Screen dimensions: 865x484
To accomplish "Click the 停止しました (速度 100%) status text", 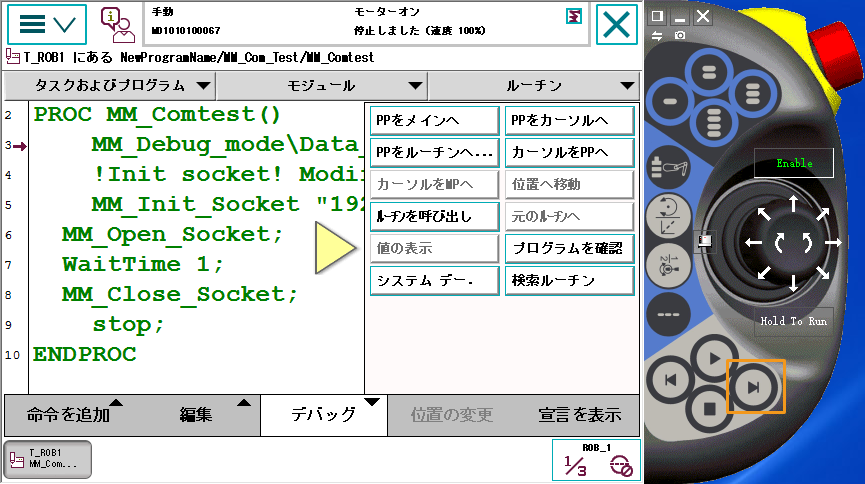I will pyautogui.click(x=420, y=30).
